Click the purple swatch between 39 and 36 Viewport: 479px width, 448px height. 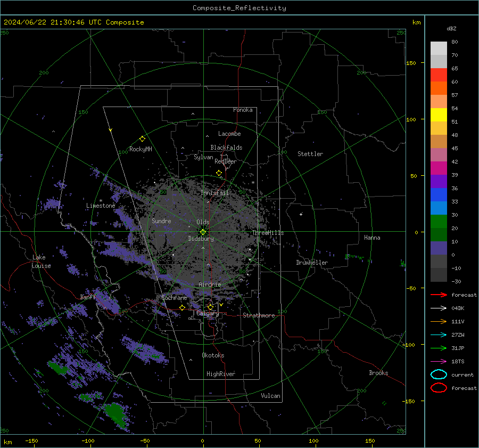click(x=439, y=182)
